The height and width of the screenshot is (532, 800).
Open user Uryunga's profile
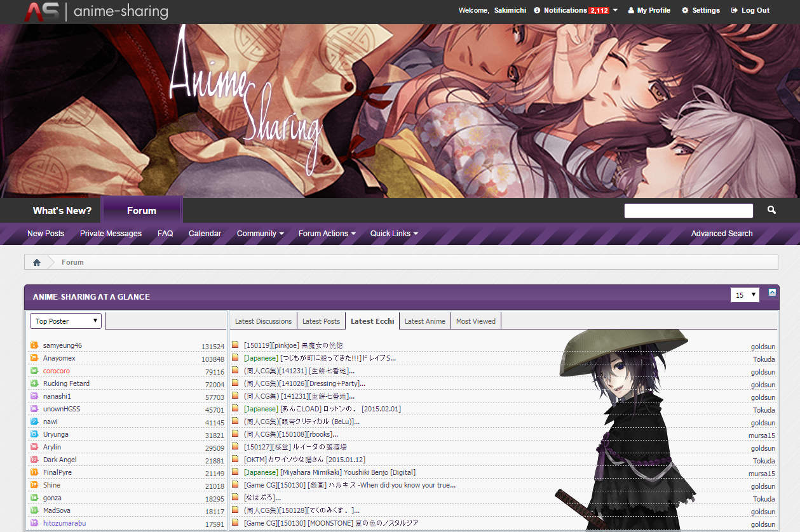[x=56, y=434]
